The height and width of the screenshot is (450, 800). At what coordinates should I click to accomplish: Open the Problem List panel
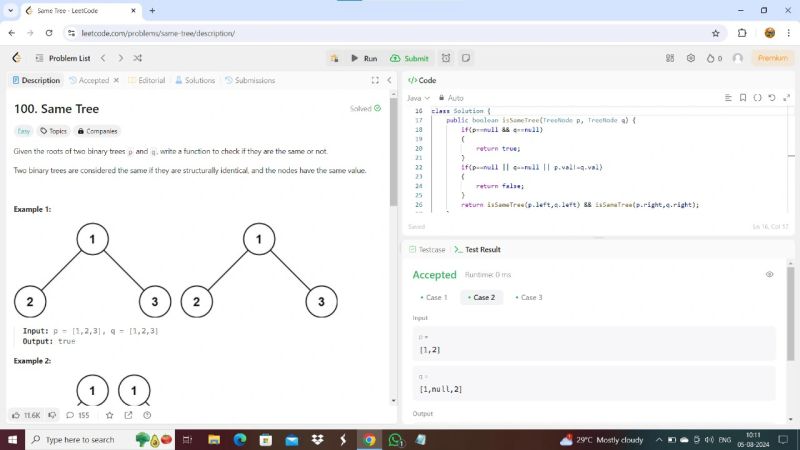tap(63, 58)
